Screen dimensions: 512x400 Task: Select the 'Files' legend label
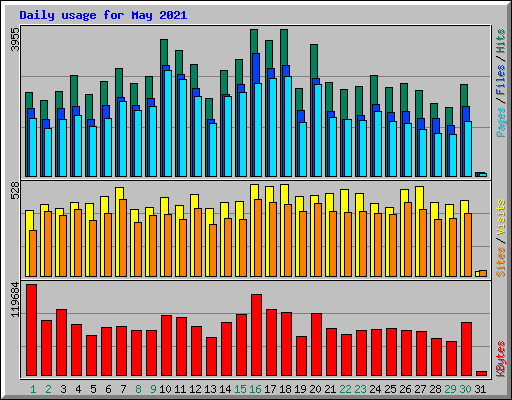tap(501, 80)
